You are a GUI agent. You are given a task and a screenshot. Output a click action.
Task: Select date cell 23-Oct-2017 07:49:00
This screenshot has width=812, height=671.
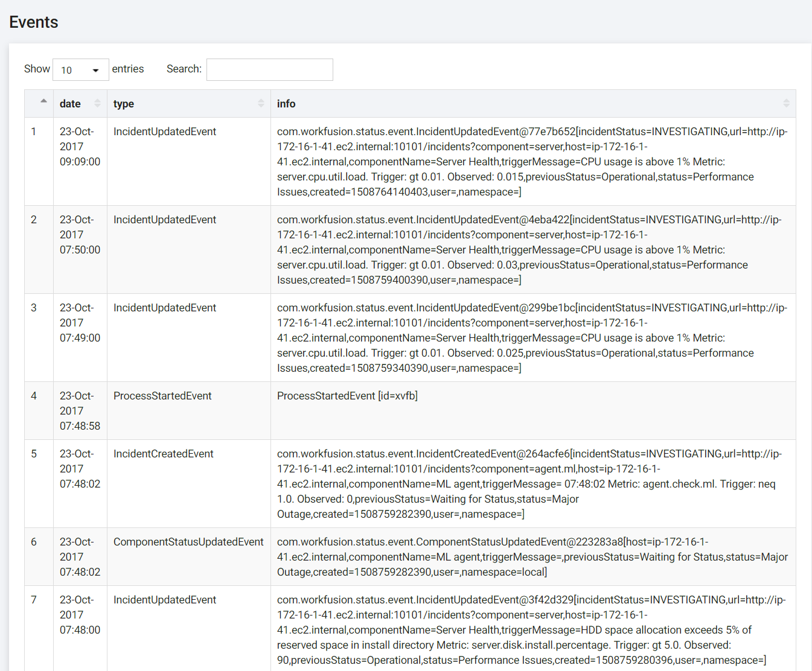point(80,323)
